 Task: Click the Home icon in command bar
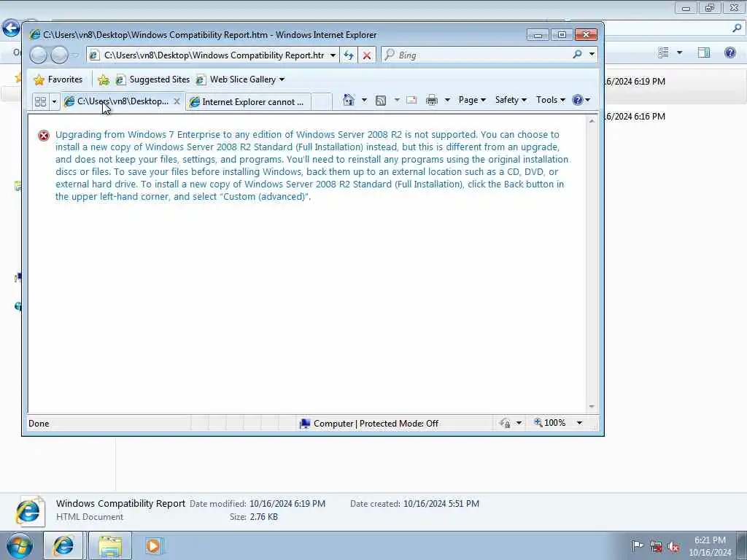349,99
